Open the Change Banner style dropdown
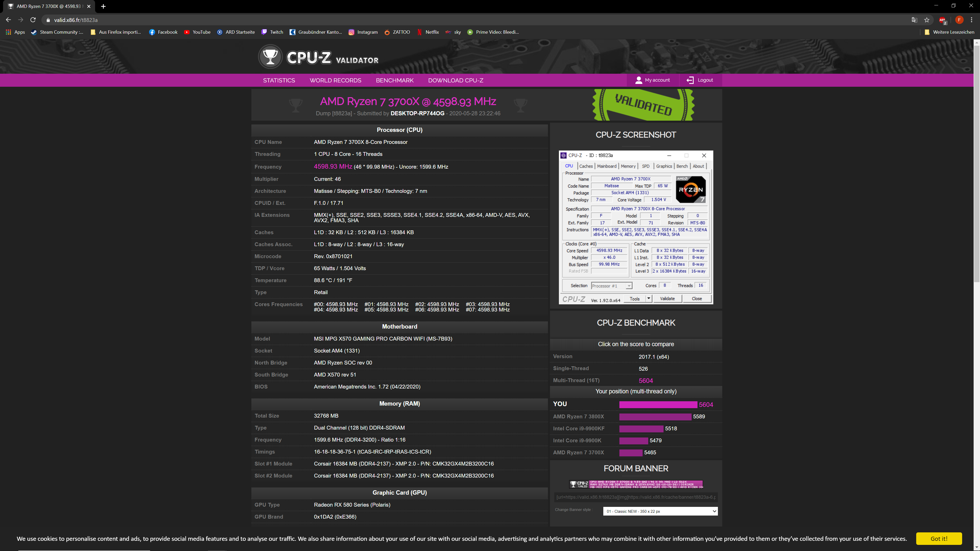The height and width of the screenshot is (551, 980). click(660, 511)
